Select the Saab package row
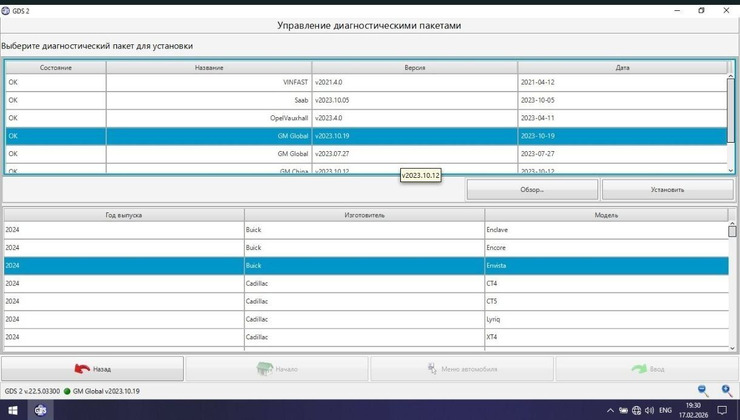 point(366,100)
